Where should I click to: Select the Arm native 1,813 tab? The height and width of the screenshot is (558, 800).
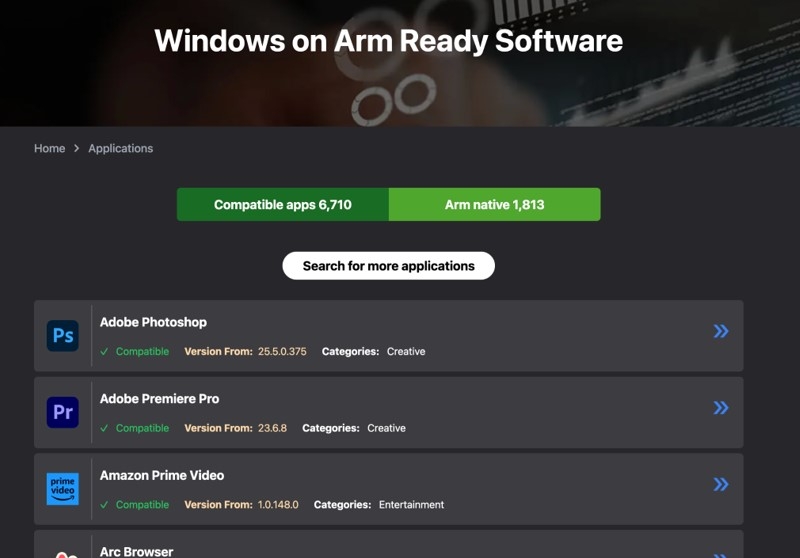coord(494,205)
